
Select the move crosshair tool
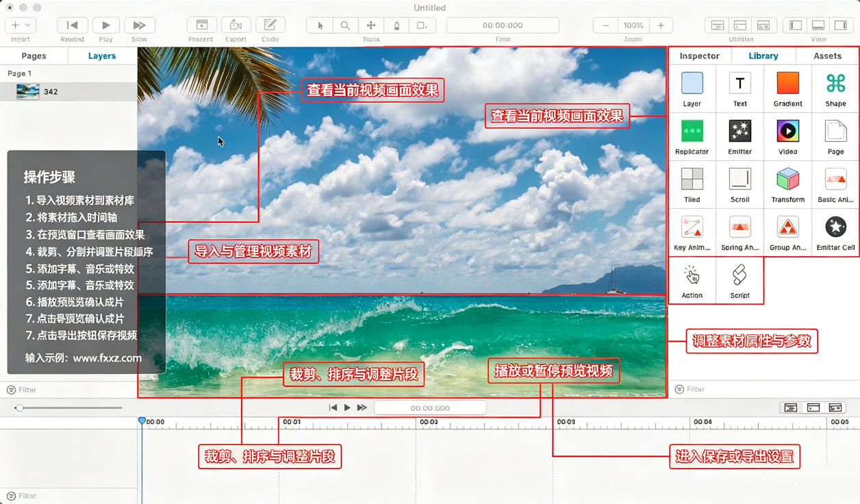(x=371, y=25)
